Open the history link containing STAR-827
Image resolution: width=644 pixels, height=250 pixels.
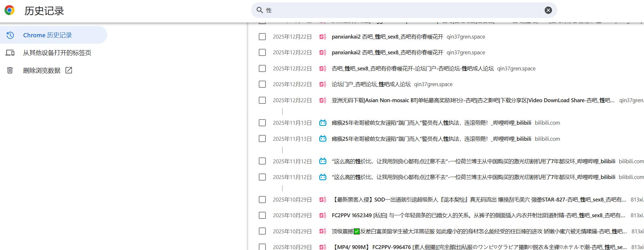(479, 200)
